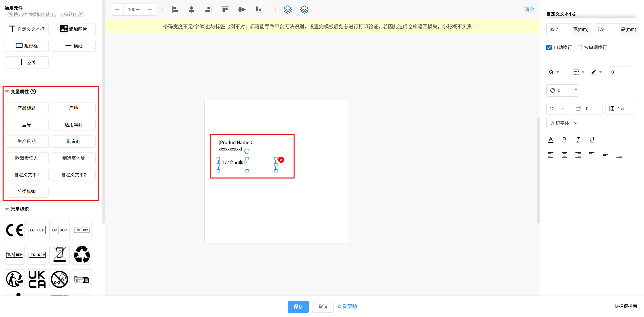
Task: Open the font size 12 dropdown
Action: tap(557, 109)
